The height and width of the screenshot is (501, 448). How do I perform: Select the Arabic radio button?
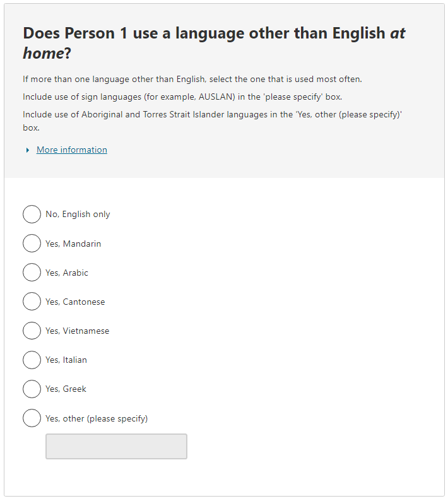click(32, 272)
